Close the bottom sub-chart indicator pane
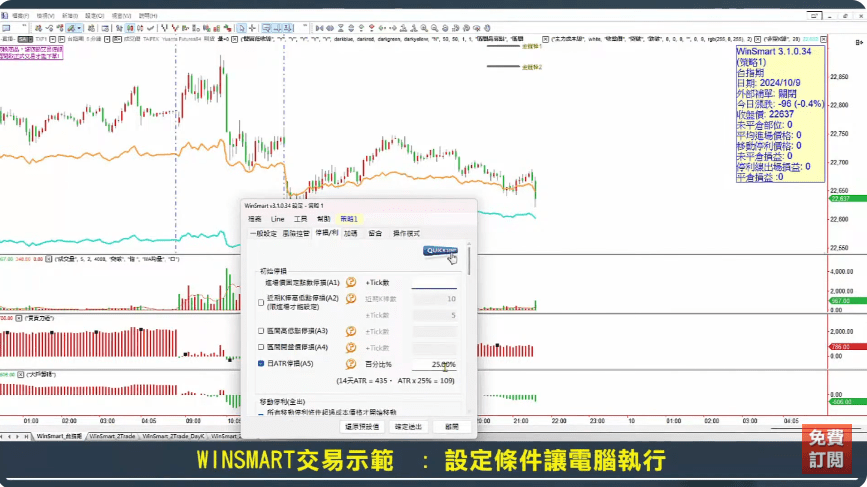The image size is (867, 487). click(x=20, y=375)
